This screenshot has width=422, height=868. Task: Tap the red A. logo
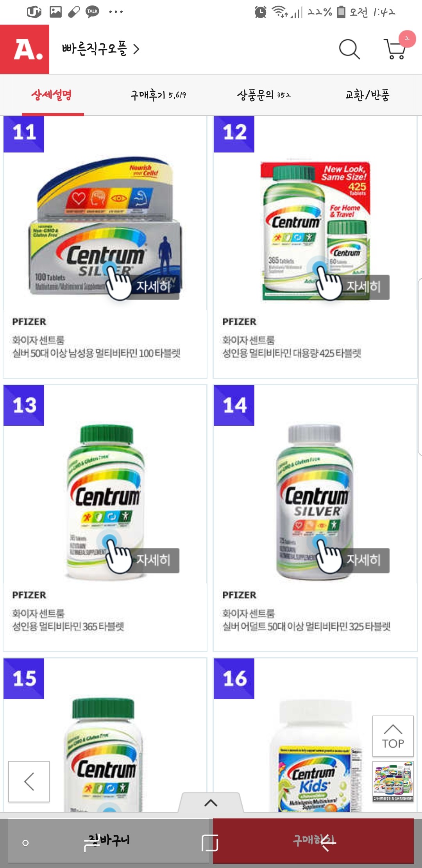coord(25,49)
